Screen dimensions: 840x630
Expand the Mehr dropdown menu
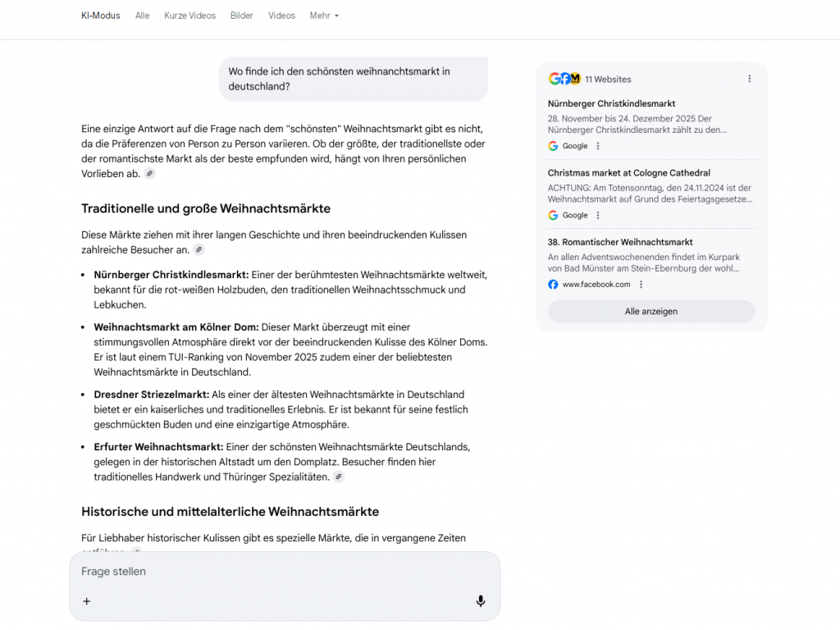pos(324,16)
